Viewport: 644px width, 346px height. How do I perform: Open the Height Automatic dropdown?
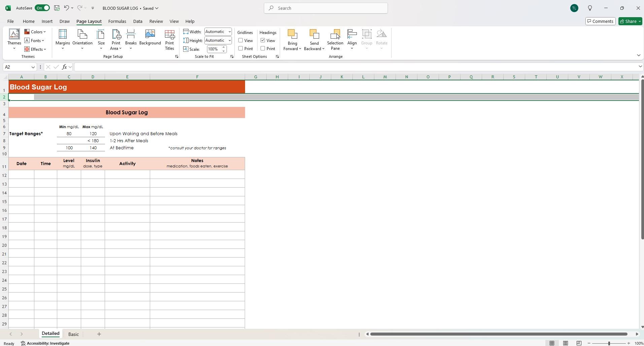pos(229,40)
